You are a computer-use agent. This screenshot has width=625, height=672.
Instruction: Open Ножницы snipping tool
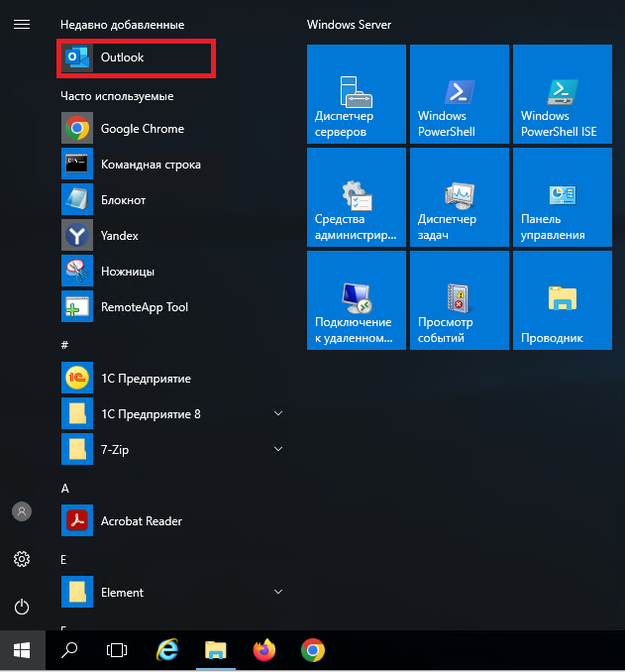127,272
